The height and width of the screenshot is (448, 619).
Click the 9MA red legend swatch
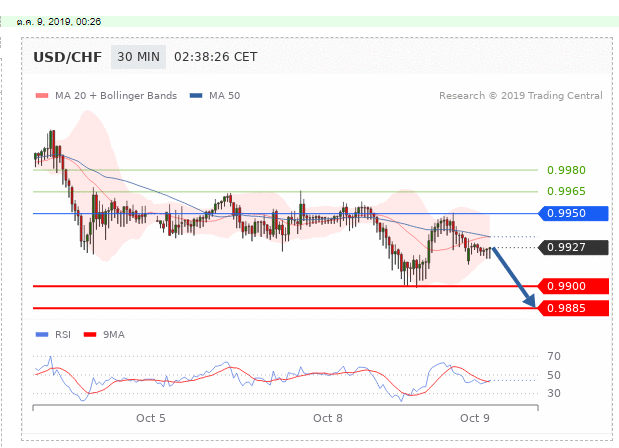(x=90, y=335)
